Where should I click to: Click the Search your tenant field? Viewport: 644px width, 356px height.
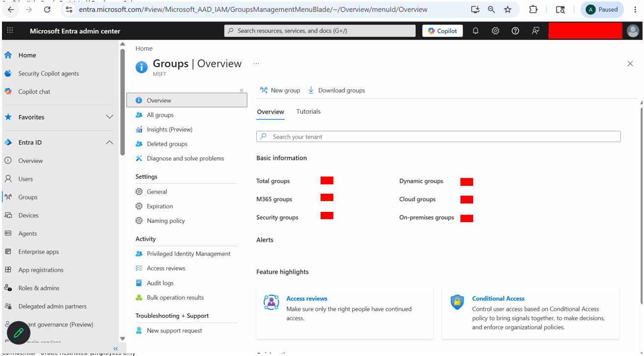click(438, 137)
